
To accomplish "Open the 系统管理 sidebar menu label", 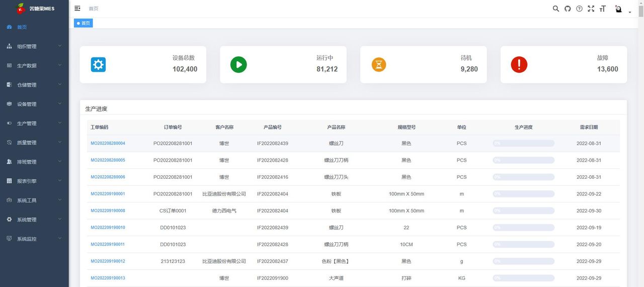I will pos(27,220).
